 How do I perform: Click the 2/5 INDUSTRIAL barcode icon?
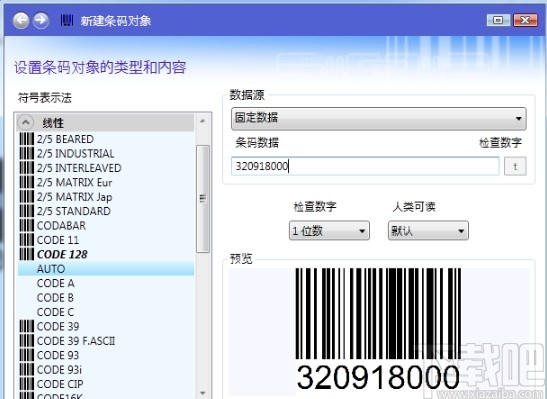coord(27,153)
